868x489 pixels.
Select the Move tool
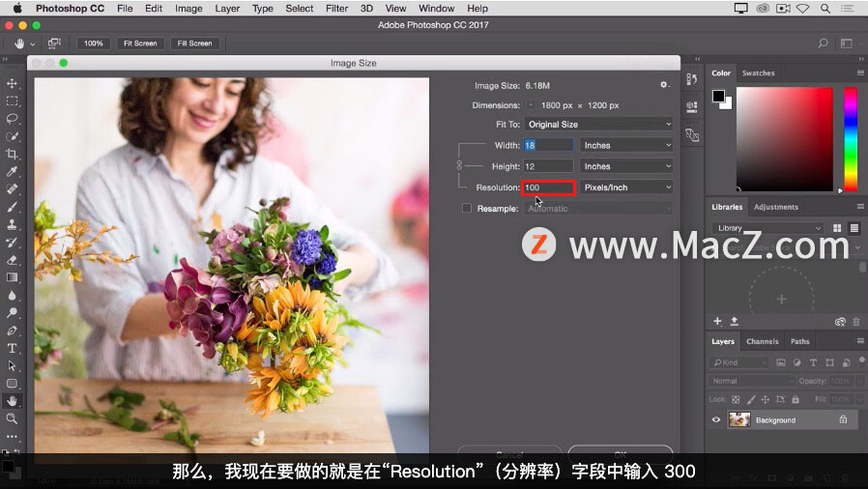(x=12, y=83)
